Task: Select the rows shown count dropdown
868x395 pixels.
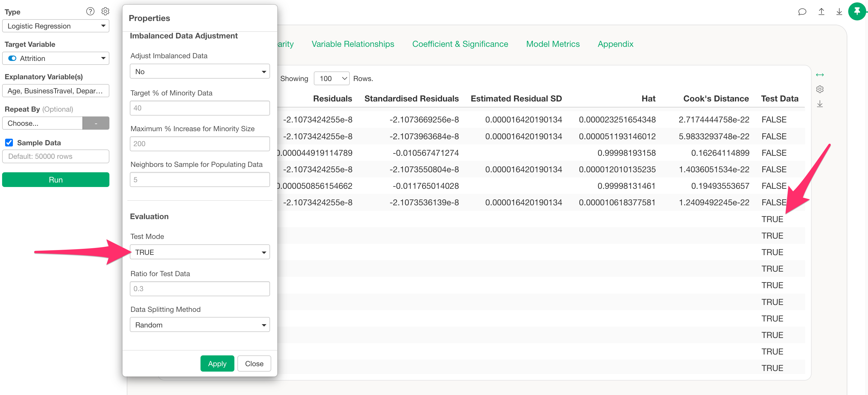Action: 331,79
